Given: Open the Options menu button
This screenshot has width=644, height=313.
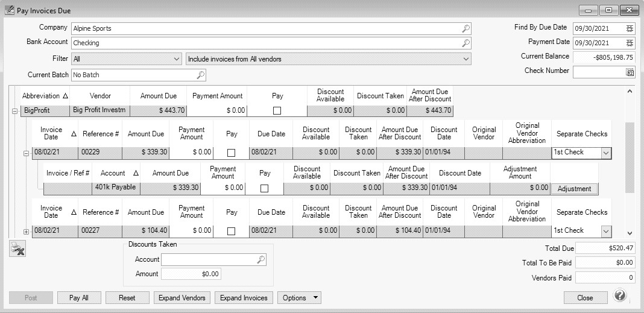Looking at the screenshot, I should click(300, 298).
